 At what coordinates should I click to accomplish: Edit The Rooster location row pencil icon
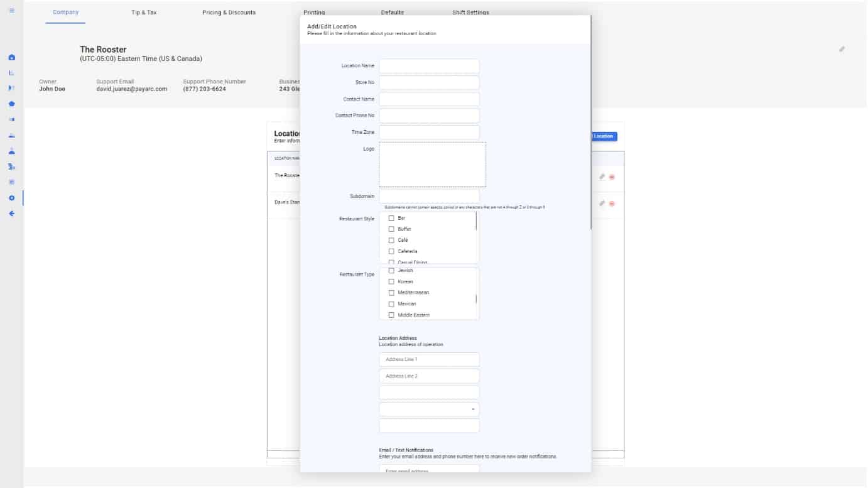pyautogui.click(x=602, y=176)
